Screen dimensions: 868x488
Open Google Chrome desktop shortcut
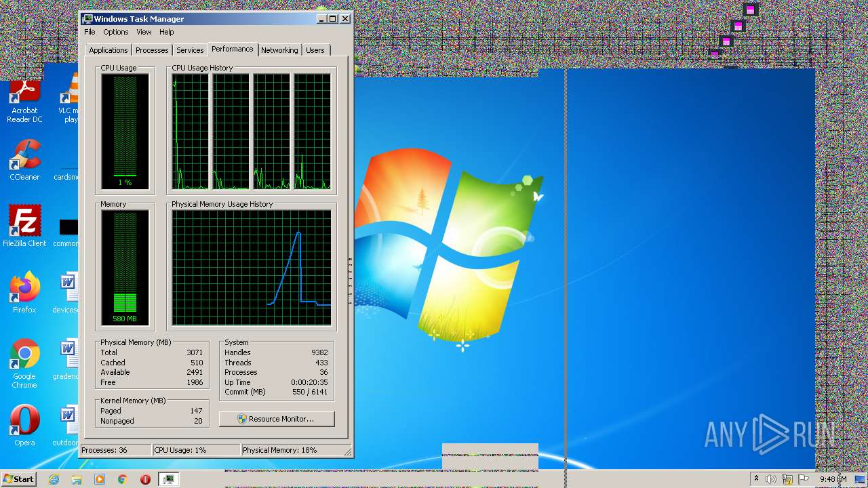pyautogui.click(x=24, y=364)
